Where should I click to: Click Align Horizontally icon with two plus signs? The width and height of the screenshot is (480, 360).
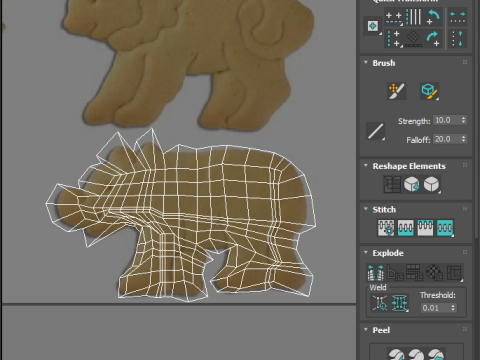pyautogui.click(x=394, y=17)
